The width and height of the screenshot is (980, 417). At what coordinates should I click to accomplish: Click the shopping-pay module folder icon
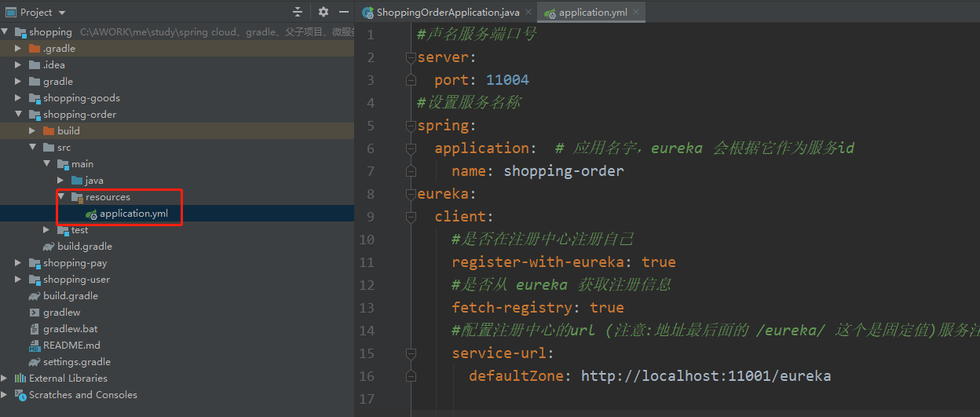[35, 263]
